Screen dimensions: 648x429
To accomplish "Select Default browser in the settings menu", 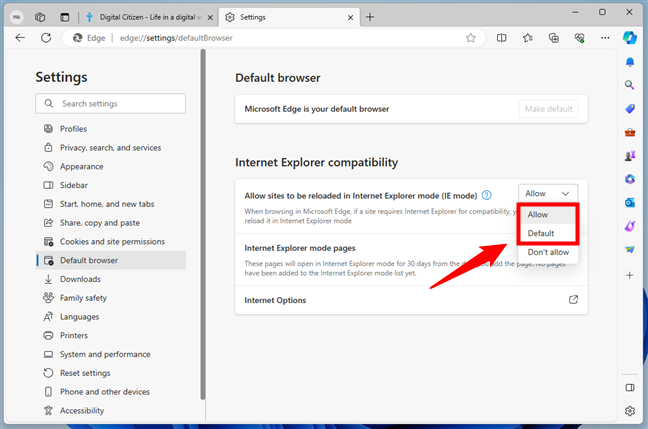I will pyautogui.click(x=111, y=260).
